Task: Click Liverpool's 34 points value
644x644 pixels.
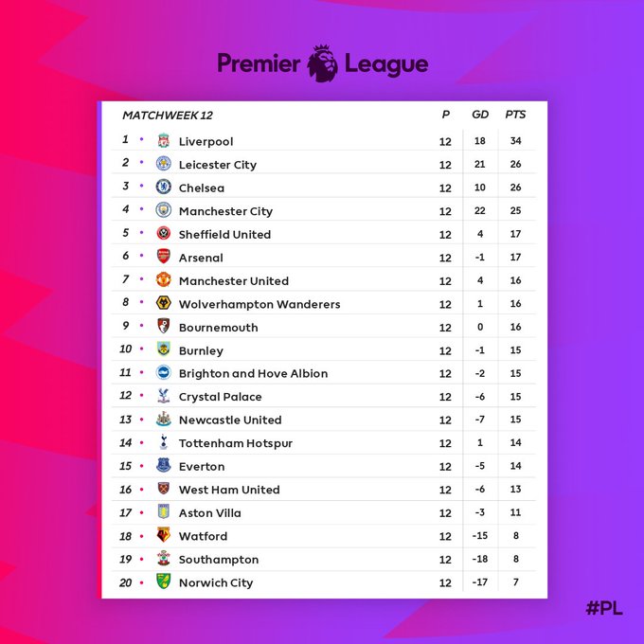Action: 515,141
